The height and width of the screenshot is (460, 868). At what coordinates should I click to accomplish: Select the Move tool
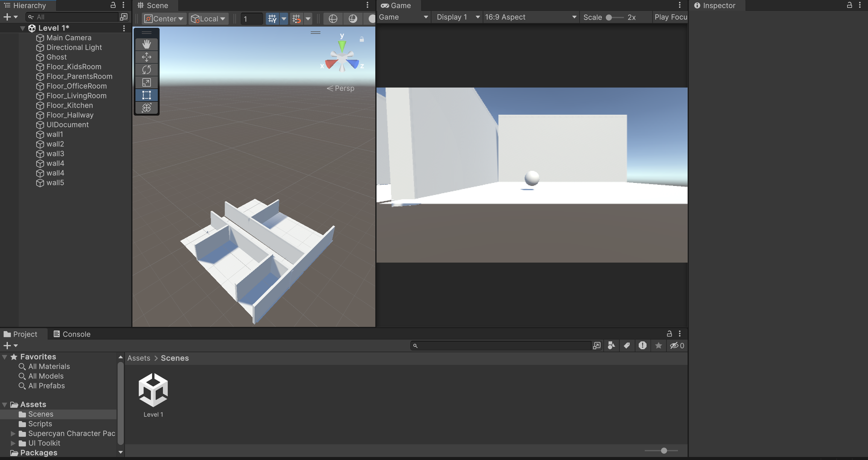click(x=146, y=57)
